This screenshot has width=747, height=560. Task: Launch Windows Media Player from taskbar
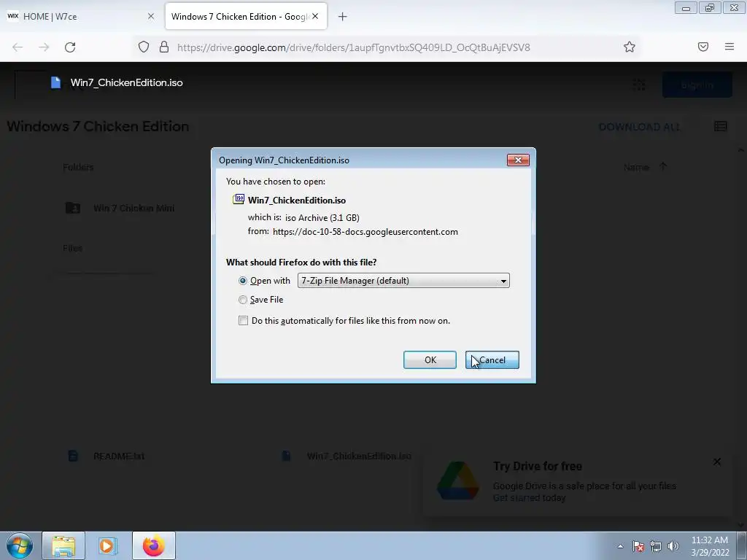point(108,545)
